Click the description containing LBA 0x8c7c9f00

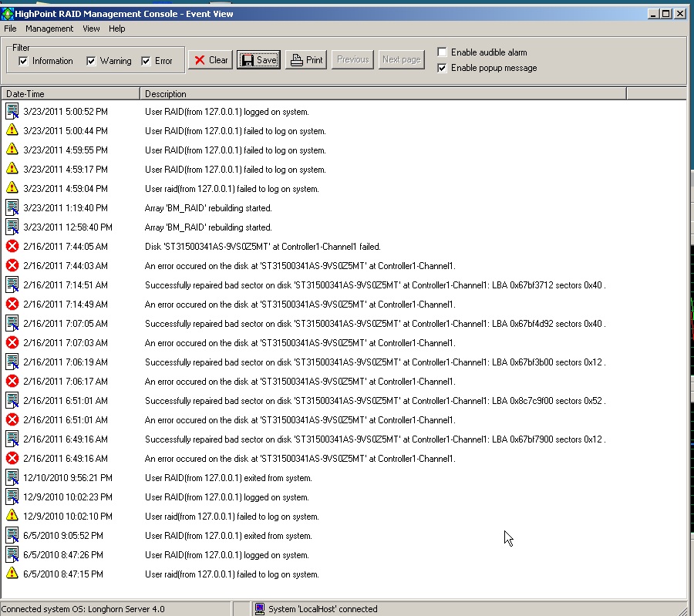coord(376,400)
